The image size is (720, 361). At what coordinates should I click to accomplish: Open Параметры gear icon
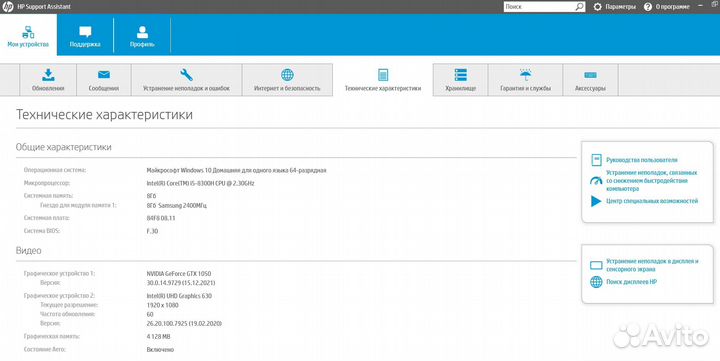pyautogui.click(x=597, y=7)
